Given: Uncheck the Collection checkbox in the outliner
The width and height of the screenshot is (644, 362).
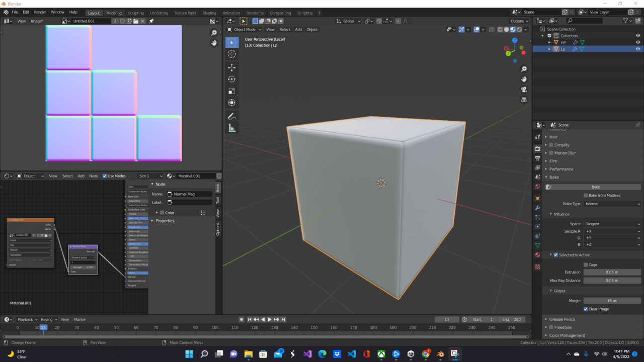Looking at the screenshot, I should [549, 36].
